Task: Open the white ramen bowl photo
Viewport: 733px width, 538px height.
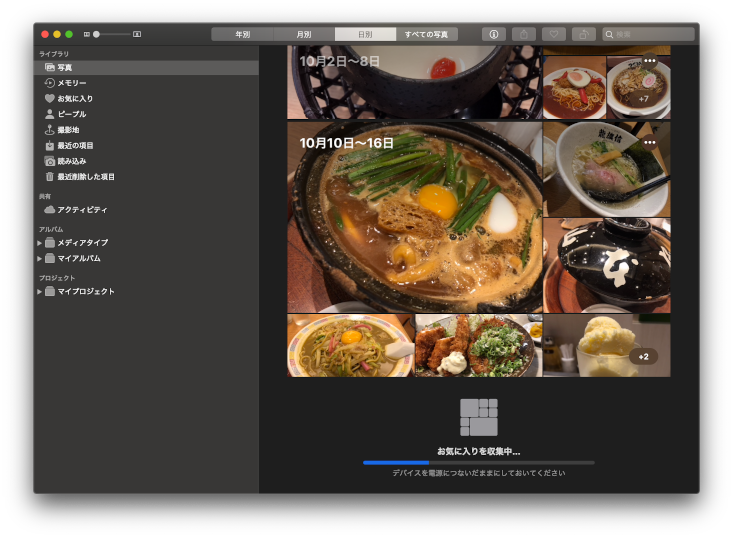Action: (x=607, y=169)
